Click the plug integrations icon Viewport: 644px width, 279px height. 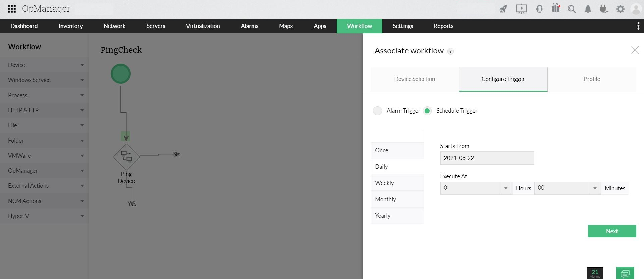(x=604, y=9)
